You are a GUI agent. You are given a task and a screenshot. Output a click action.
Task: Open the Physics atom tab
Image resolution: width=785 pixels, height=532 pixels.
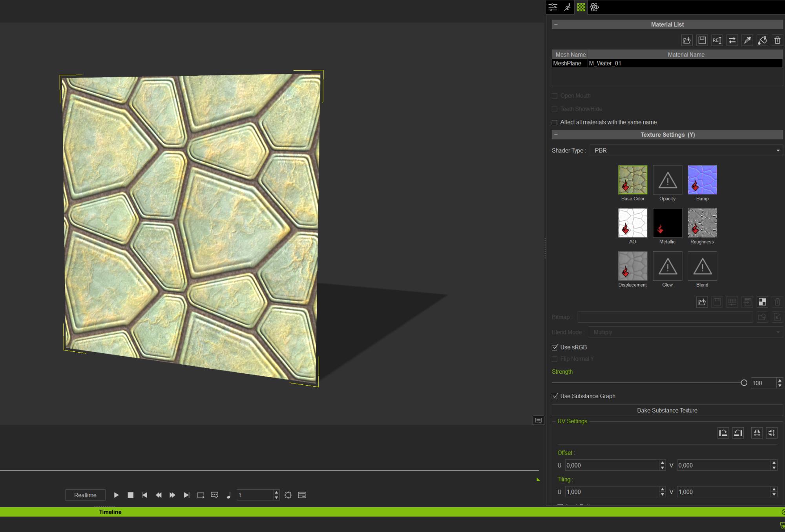(x=594, y=7)
